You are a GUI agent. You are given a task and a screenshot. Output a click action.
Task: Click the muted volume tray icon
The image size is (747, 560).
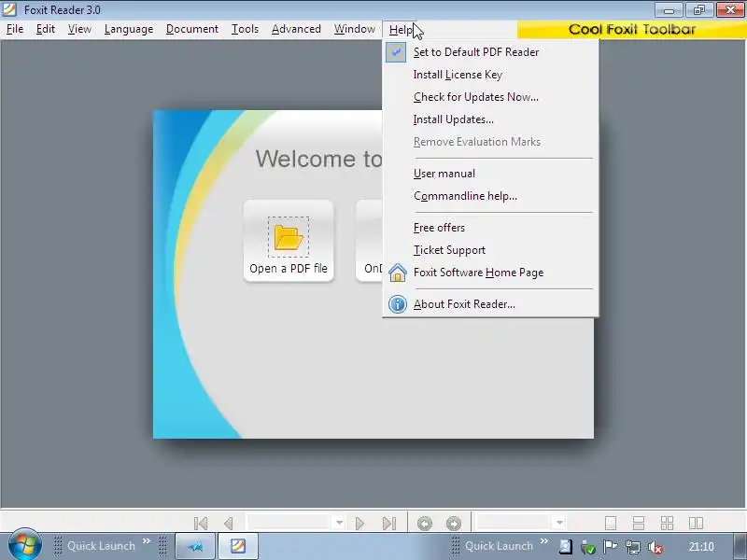pyautogui.click(x=655, y=547)
